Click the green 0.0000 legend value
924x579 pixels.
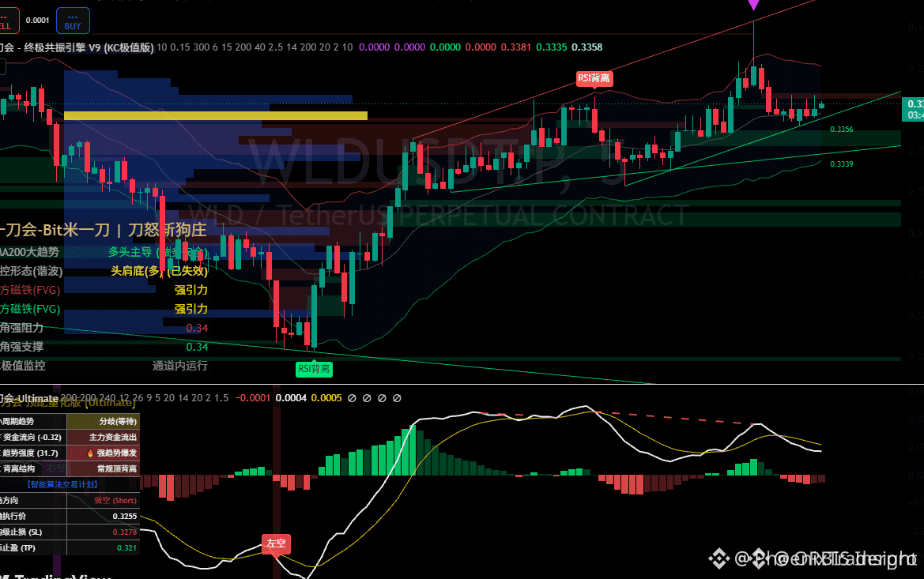tap(445, 47)
